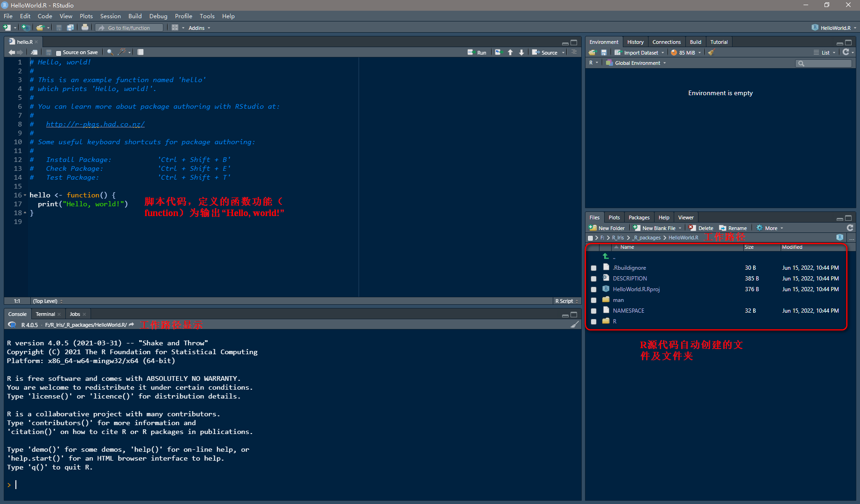Viewport: 860px width, 504px height.
Task: Open the Addins dropdown
Action: coord(199,28)
